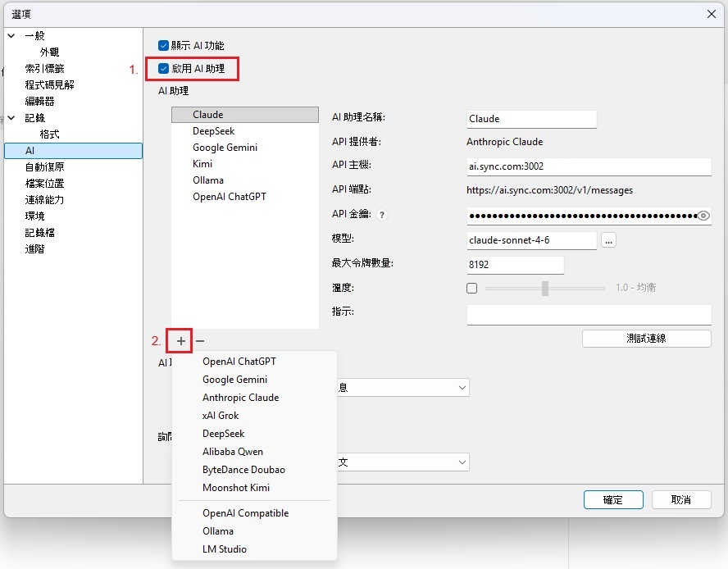Click the 最大令牌數量 field showing 8192
This screenshot has height=569, width=728.
[x=516, y=265]
